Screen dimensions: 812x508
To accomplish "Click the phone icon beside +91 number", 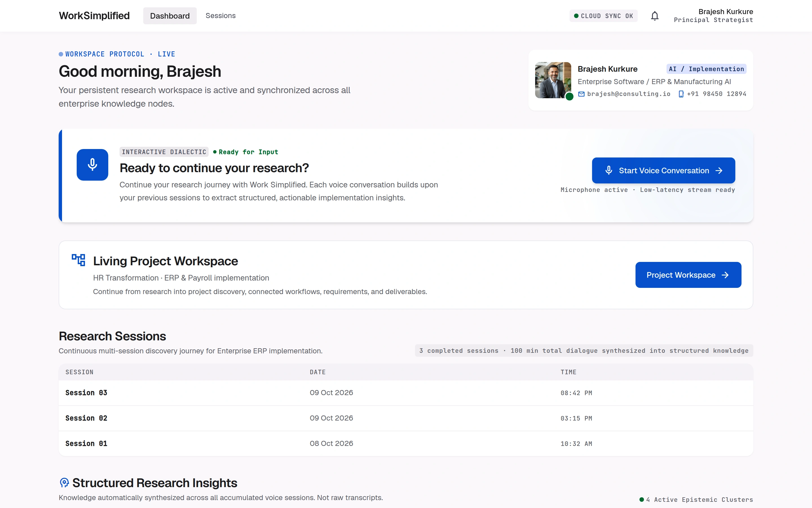I will point(681,94).
